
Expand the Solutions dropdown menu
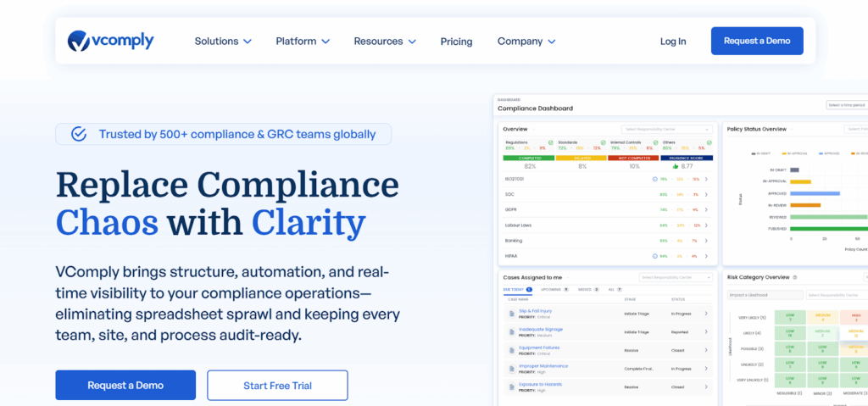click(x=223, y=42)
